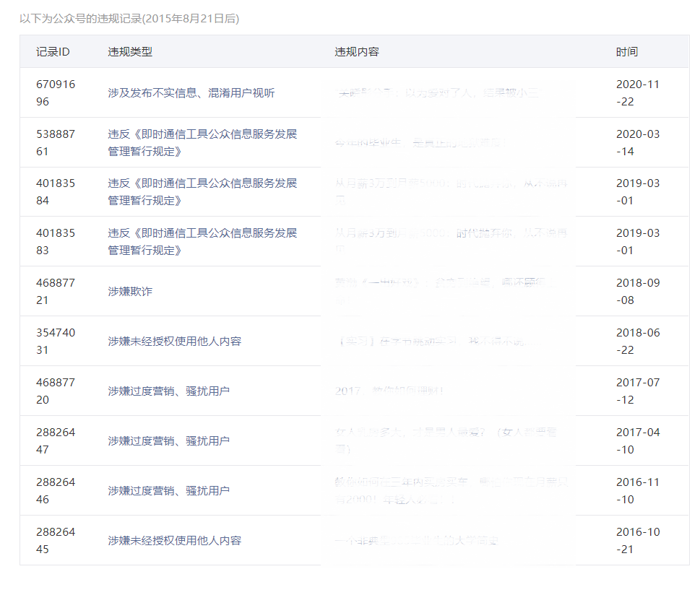Click the 违规类型 column header
This screenshot has width=700, height=595.
click(130, 52)
